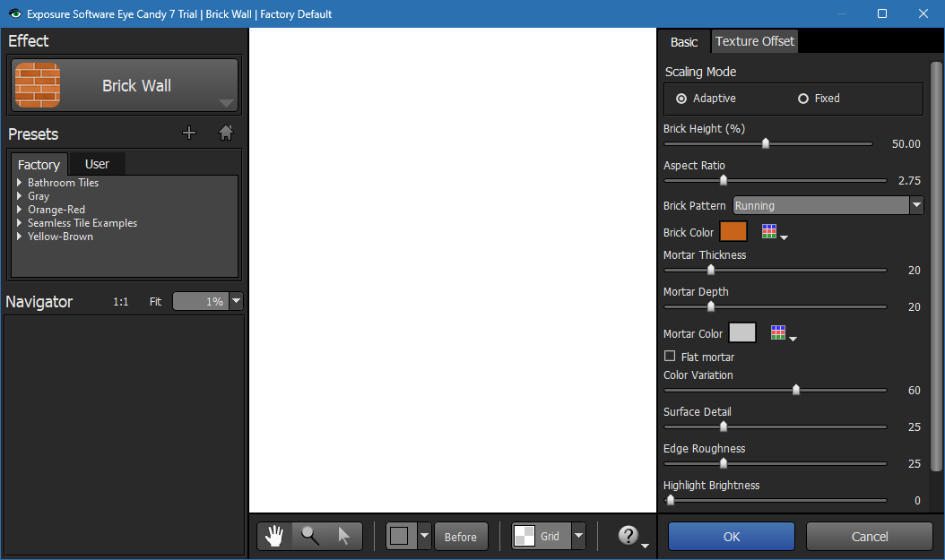Click the Eye Candy title bar icon
The image size is (945, 560).
click(15, 13)
